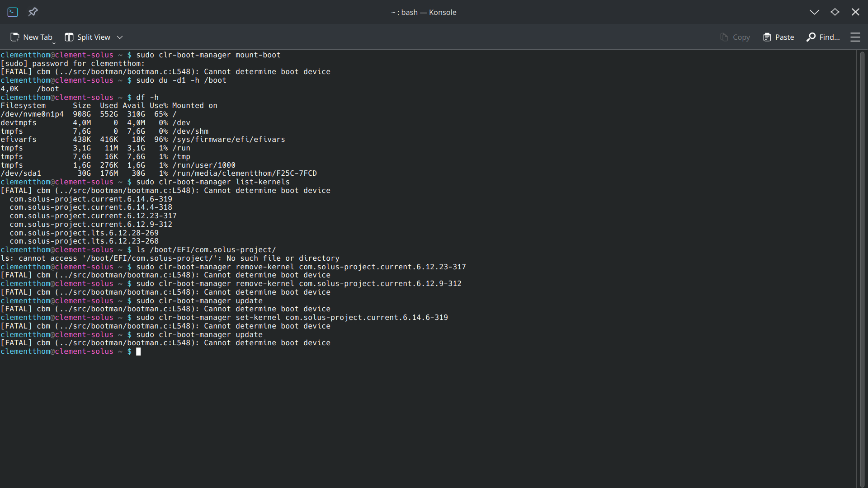The height and width of the screenshot is (488, 868).
Task: Maximize the Konsole window
Action: pos(835,12)
